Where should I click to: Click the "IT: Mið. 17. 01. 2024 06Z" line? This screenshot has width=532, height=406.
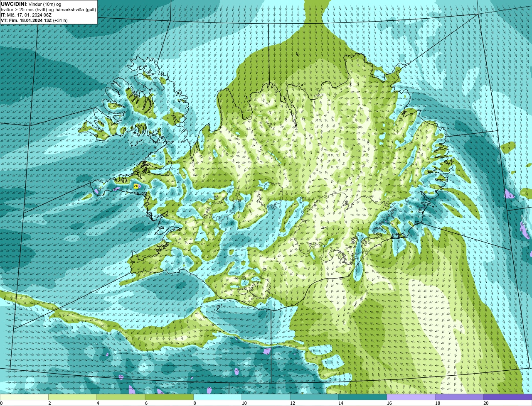pyautogui.click(x=27, y=15)
